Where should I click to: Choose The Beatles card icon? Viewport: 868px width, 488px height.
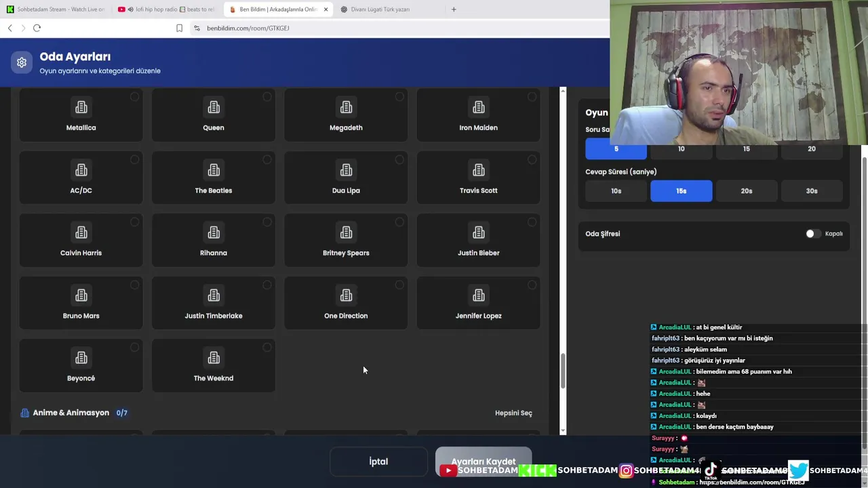(214, 170)
